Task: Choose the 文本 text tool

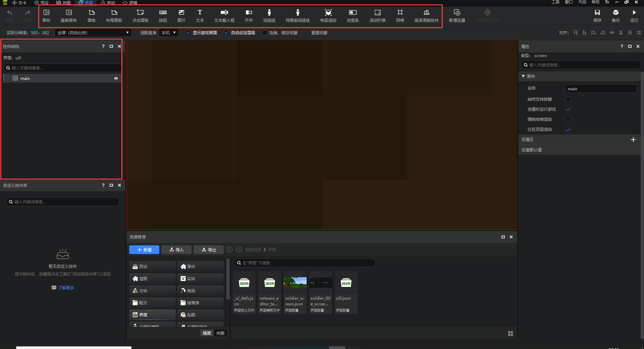Action: pos(200,15)
